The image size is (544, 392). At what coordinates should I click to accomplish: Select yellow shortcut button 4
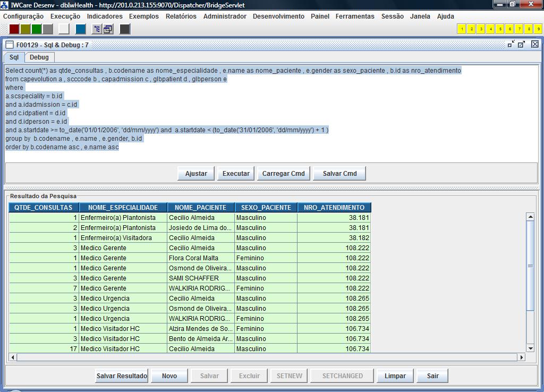(490, 29)
